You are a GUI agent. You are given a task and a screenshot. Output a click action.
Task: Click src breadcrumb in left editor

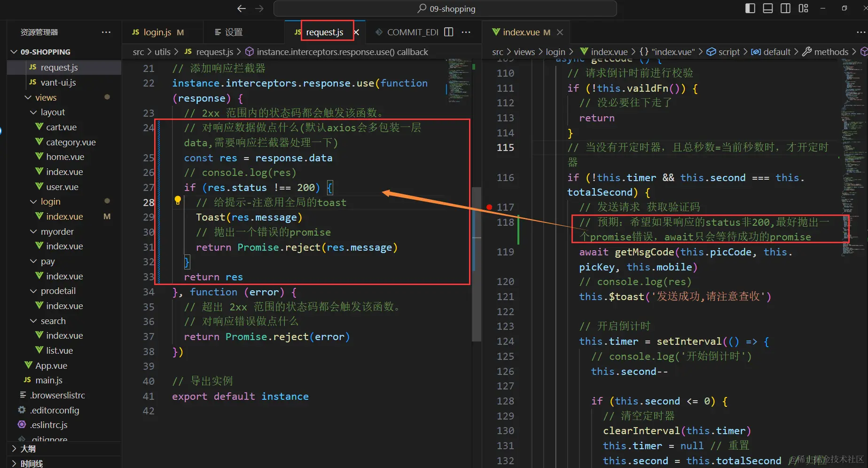coord(138,52)
